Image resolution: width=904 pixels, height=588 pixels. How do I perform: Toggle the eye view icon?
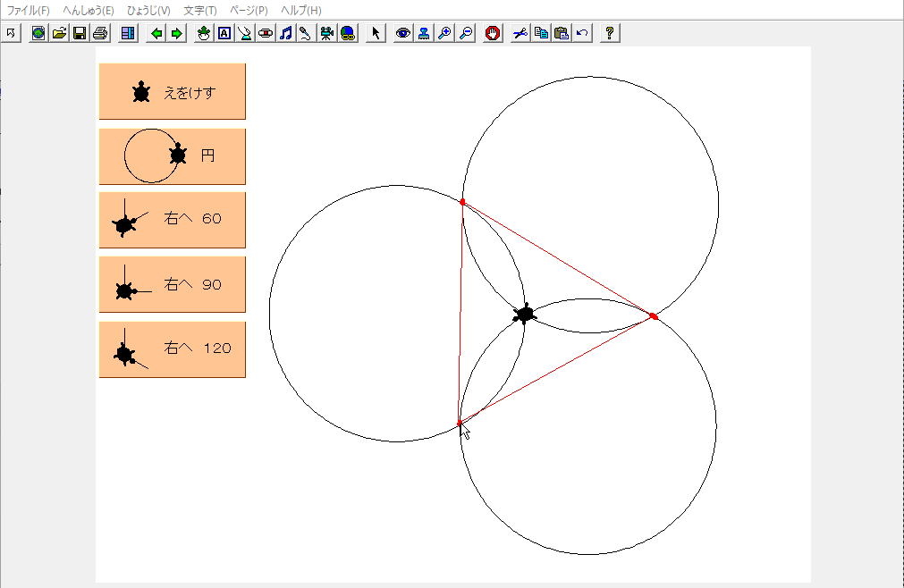coord(403,33)
